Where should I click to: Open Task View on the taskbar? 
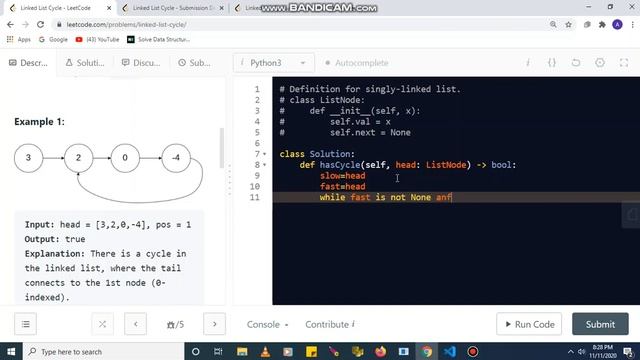[218, 351]
